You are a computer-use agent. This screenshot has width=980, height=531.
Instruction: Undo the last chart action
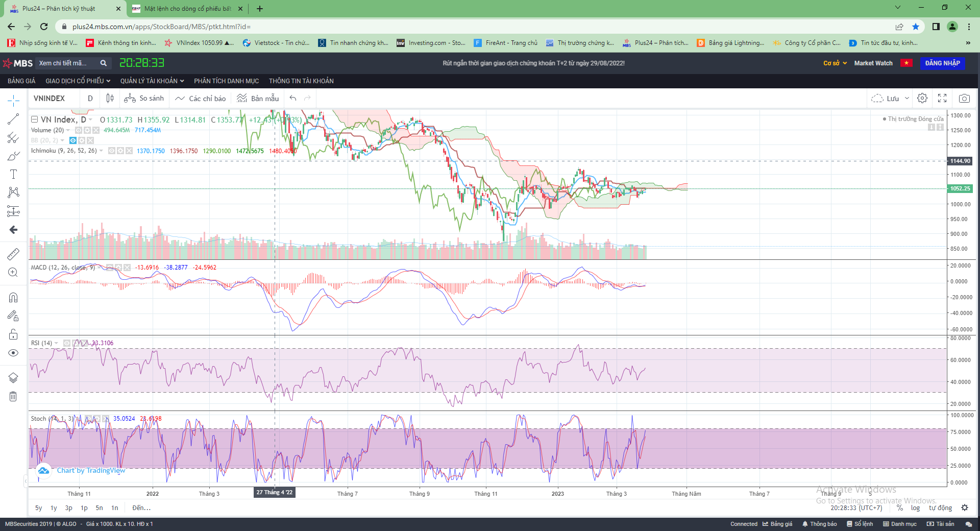(293, 98)
